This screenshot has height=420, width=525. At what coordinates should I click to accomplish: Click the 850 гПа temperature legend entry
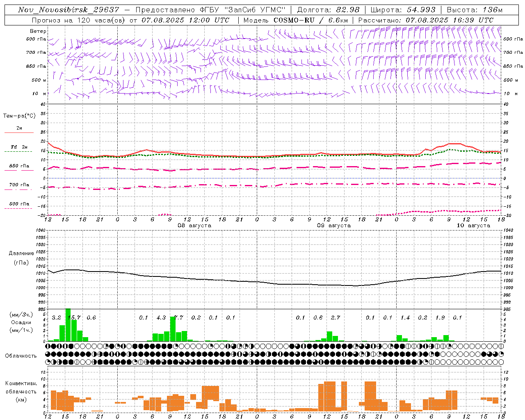19,166
